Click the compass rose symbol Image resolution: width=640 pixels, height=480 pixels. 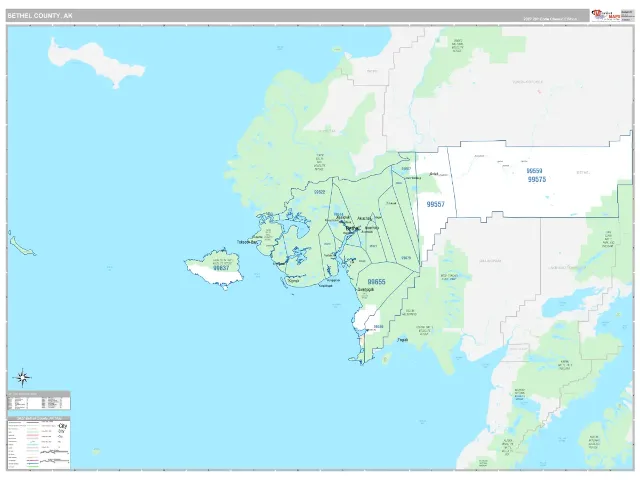coord(22,378)
